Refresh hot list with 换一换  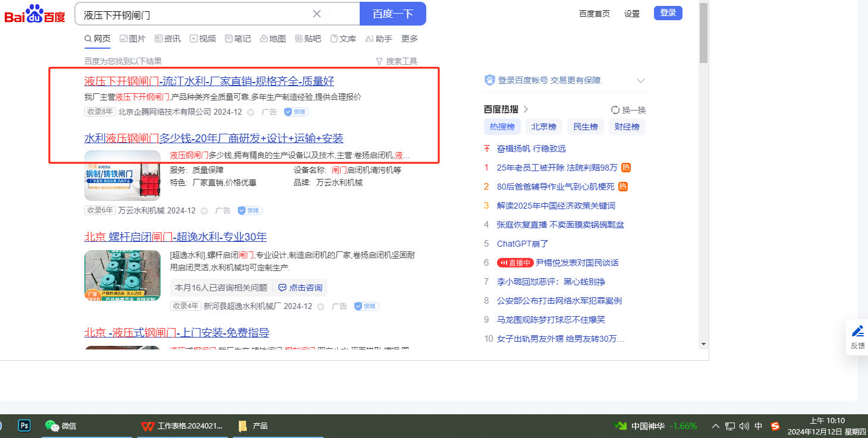click(x=628, y=110)
